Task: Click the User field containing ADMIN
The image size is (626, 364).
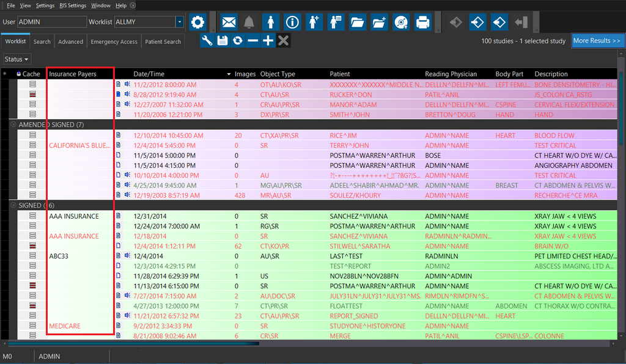Action: (51, 22)
